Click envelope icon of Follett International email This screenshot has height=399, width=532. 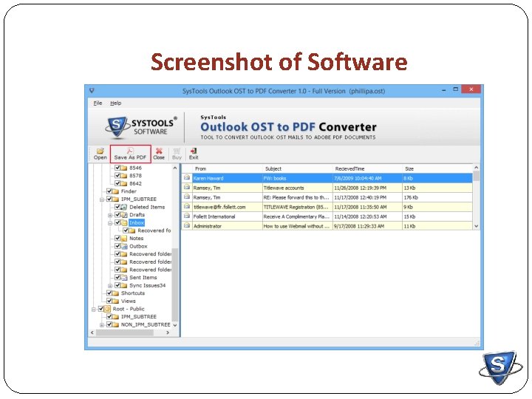click(187, 216)
